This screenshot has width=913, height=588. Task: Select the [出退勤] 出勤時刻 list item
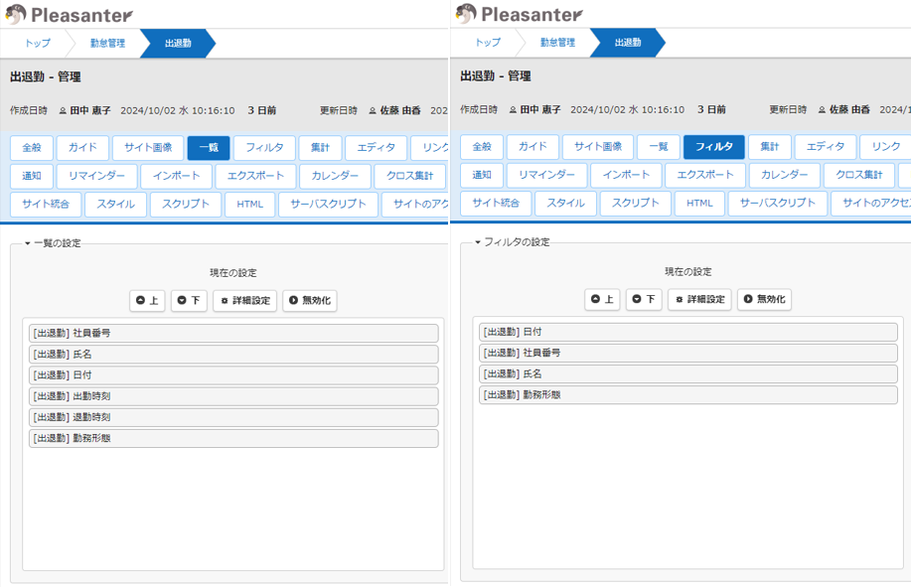point(233,395)
